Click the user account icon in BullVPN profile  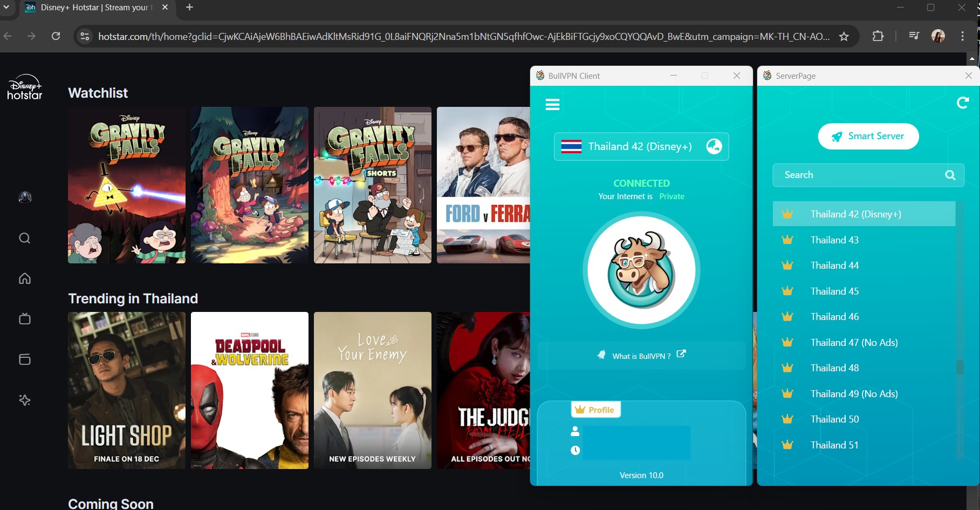pyautogui.click(x=575, y=431)
